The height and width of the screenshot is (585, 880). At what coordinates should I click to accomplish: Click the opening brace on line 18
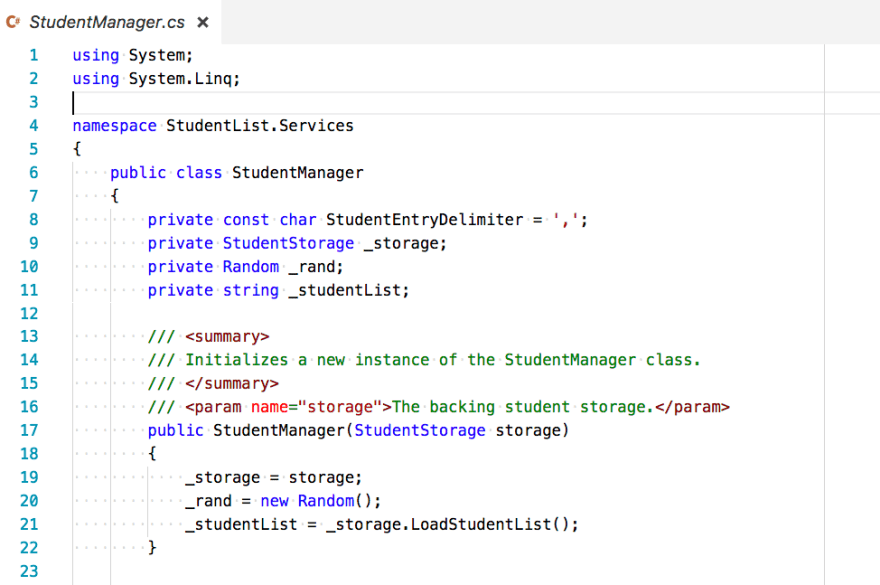pyautogui.click(x=152, y=454)
